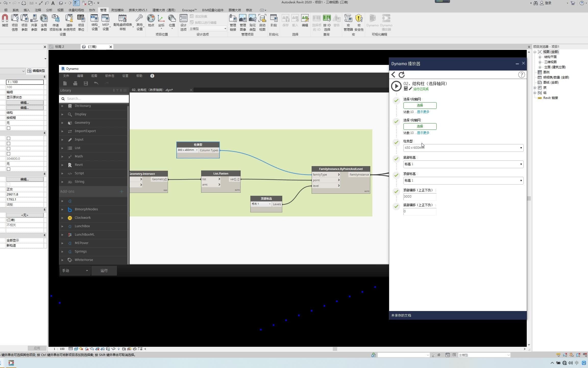Open 底部标高 level dropdown
The width and height of the screenshot is (588, 368).
[463, 164]
